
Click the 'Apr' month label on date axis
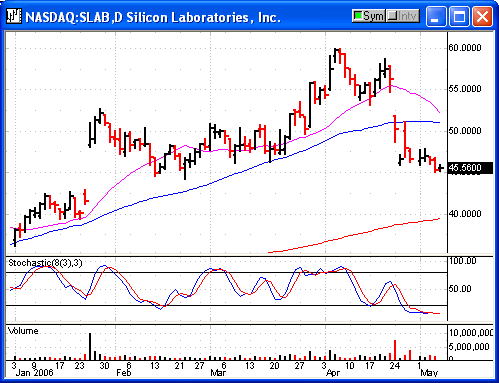pos(333,373)
